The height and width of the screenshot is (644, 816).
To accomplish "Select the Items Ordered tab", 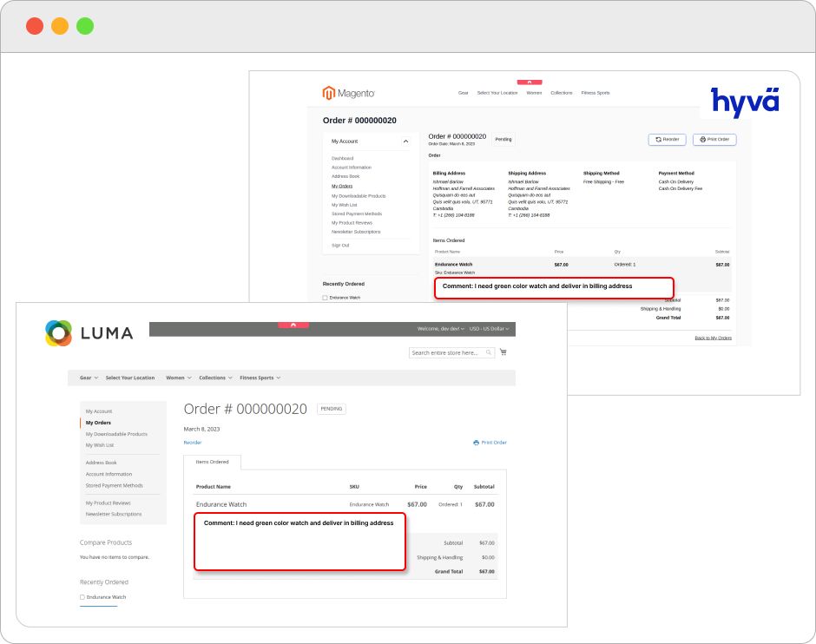I will coord(212,462).
